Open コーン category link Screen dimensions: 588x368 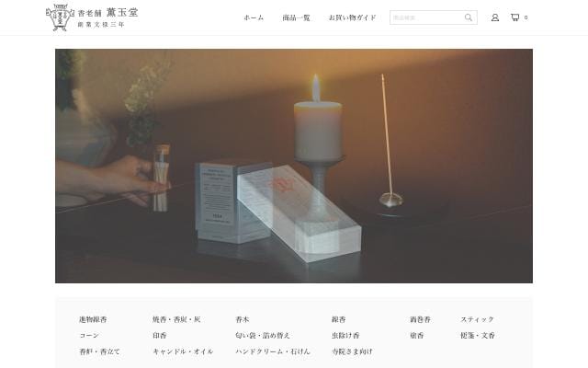89,335
